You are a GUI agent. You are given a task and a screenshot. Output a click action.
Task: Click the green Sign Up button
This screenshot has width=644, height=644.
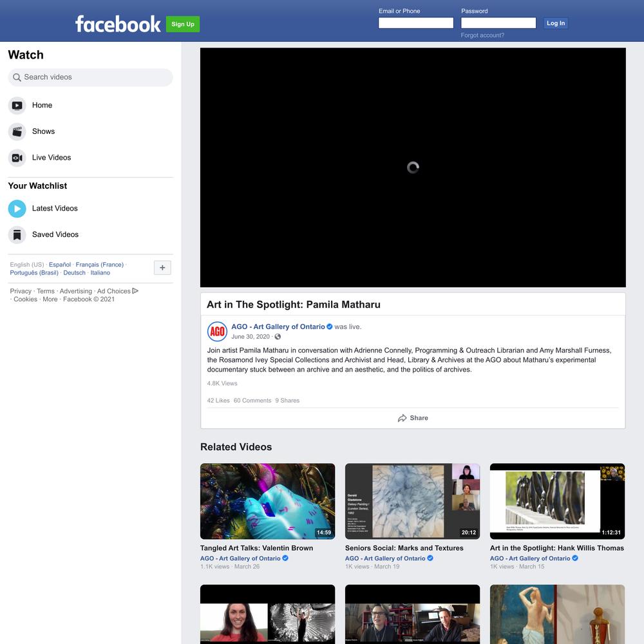183,24
